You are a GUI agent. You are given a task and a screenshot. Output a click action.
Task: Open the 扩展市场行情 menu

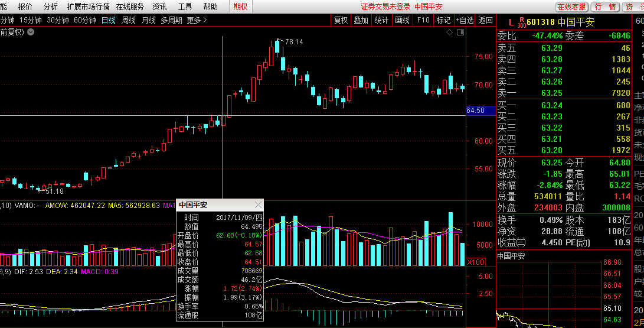(89, 7)
